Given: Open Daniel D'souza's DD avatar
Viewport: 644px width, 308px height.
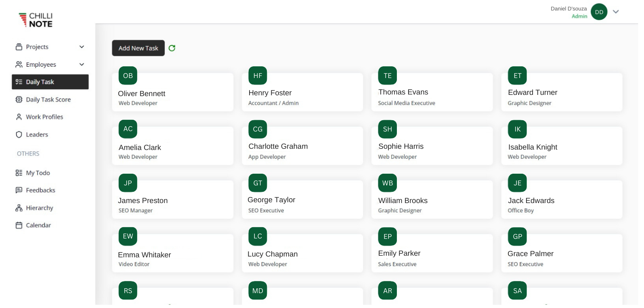Looking at the screenshot, I should [599, 12].
